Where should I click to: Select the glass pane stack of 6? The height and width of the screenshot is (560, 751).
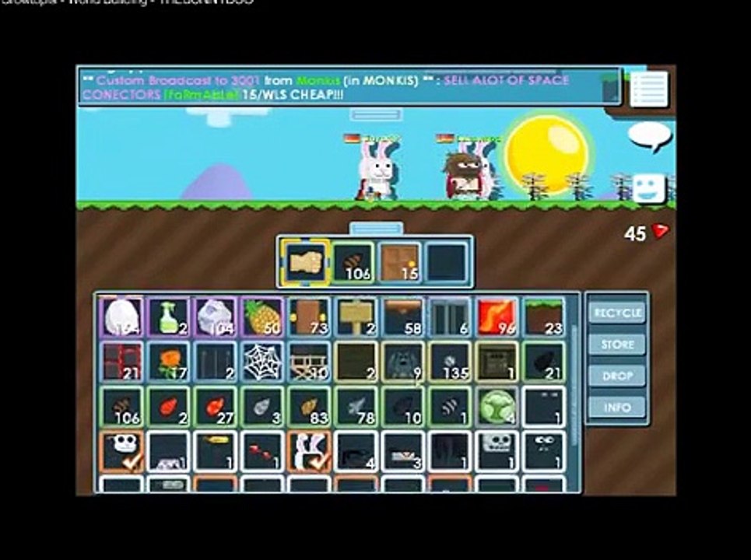pos(450,317)
